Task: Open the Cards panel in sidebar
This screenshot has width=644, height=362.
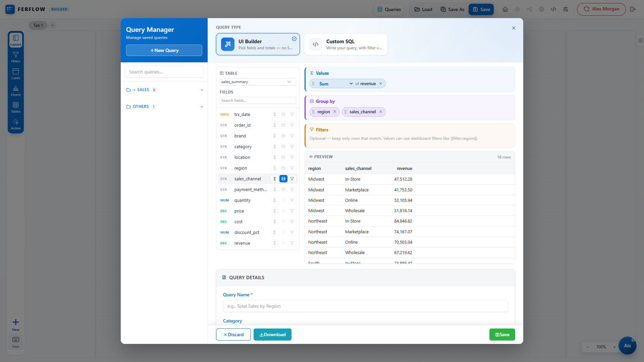Action: (16, 74)
